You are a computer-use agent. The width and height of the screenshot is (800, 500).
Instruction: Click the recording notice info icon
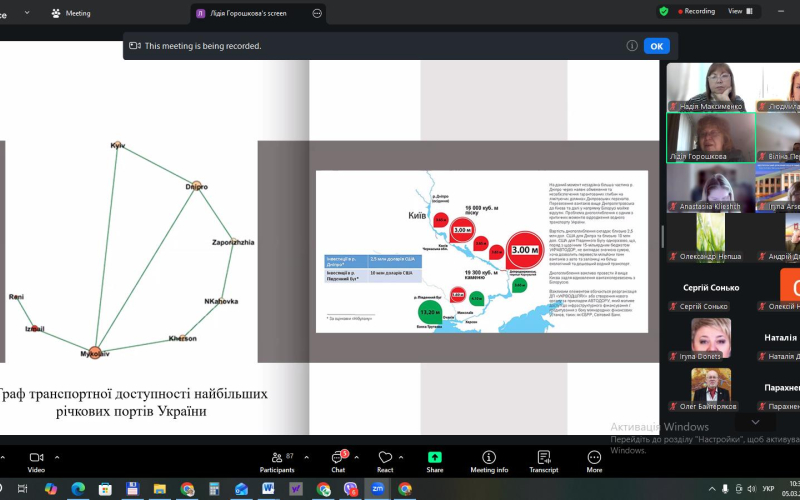pyautogui.click(x=632, y=45)
